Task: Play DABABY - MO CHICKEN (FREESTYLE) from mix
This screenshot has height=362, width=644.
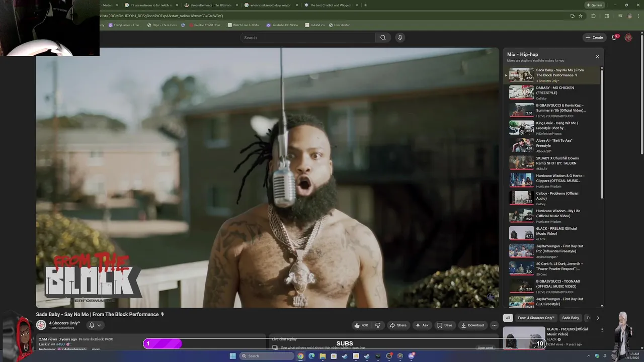Action: coord(552,93)
